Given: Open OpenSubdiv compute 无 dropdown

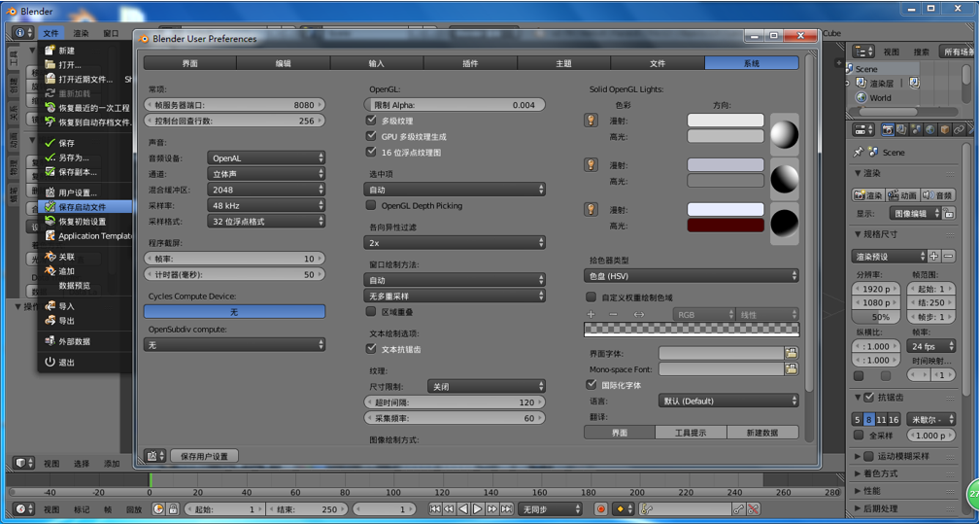Looking at the screenshot, I should [x=235, y=344].
